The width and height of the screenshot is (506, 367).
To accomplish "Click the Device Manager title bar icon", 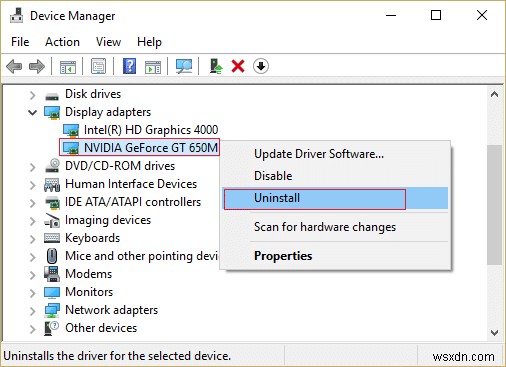I will tap(16, 15).
